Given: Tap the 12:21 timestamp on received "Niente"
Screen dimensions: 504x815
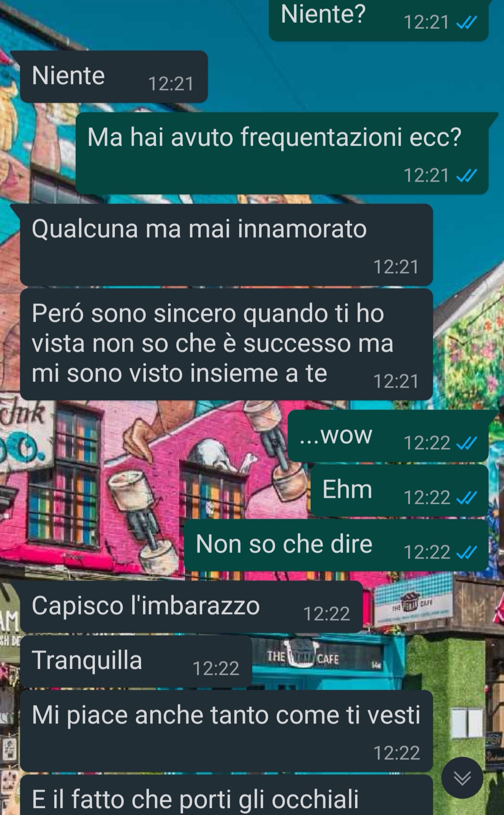Looking at the screenshot, I should 171,84.
